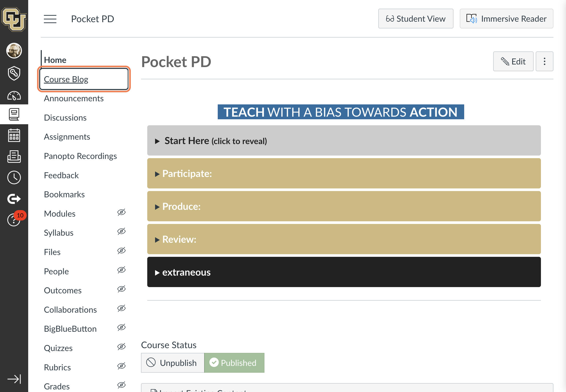Go to Announcements
This screenshot has width=566, height=392.
pyautogui.click(x=74, y=98)
